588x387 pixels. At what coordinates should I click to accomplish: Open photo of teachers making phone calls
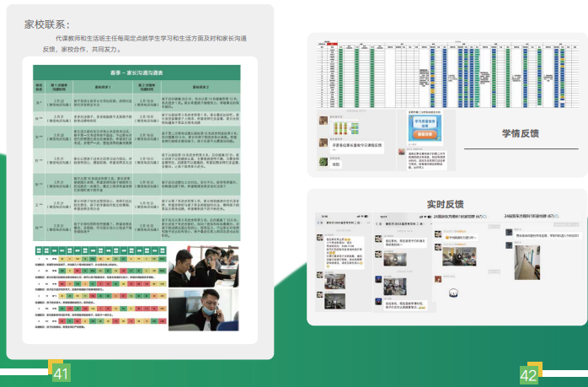click(x=204, y=266)
